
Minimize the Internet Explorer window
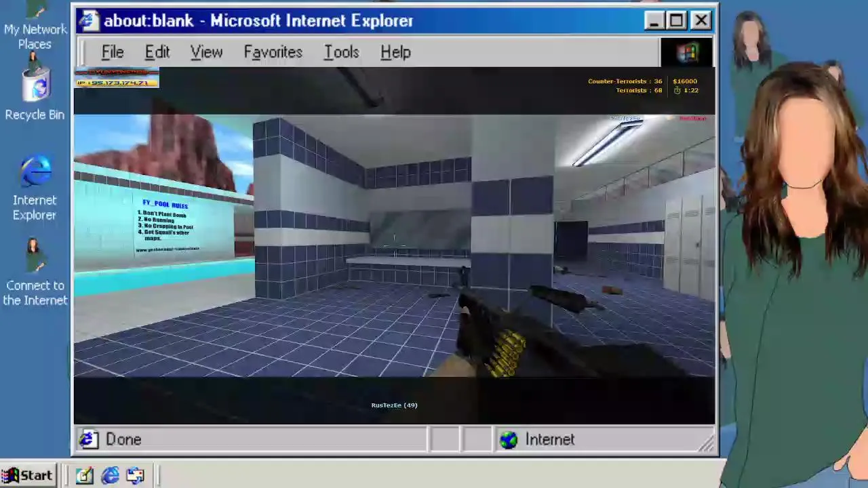(654, 21)
